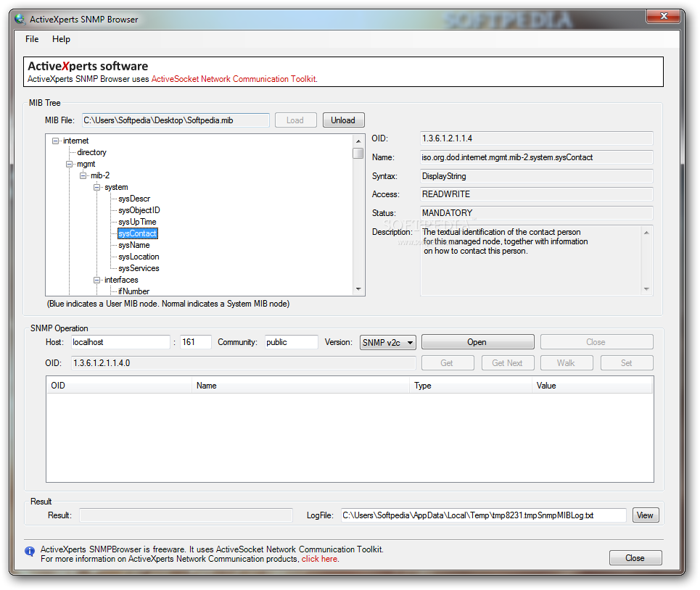This screenshot has height=590, width=700.
Task: Click the Access field showing READWRITE
Action: pos(536,194)
